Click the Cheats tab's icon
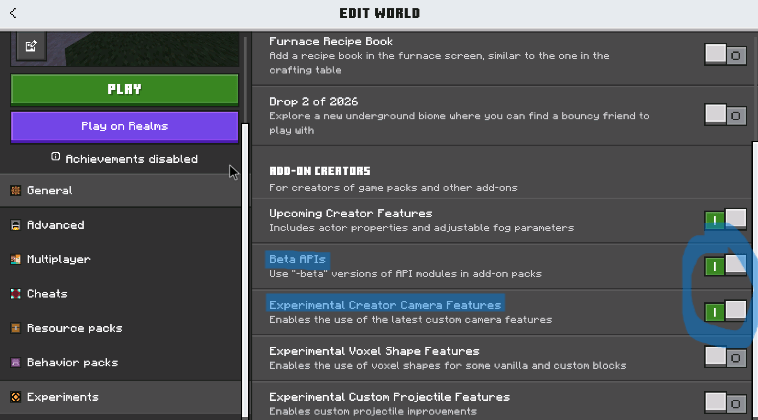Image resolution: width=758 pixels, height=420 pixels. click(x=15, y=293)
